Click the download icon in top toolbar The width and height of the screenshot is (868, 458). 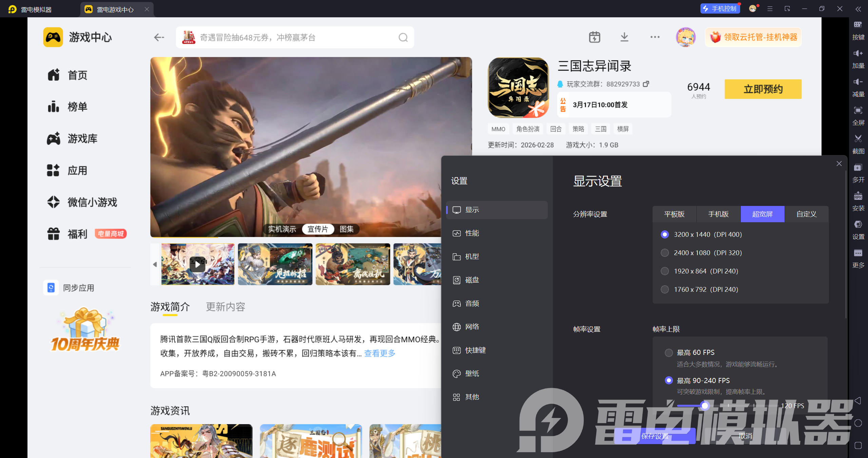point(624,37)
